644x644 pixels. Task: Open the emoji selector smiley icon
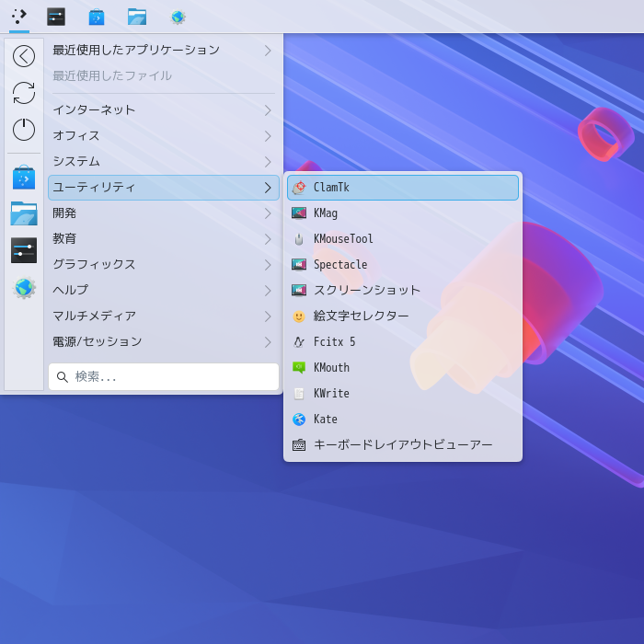coord(299,316)
